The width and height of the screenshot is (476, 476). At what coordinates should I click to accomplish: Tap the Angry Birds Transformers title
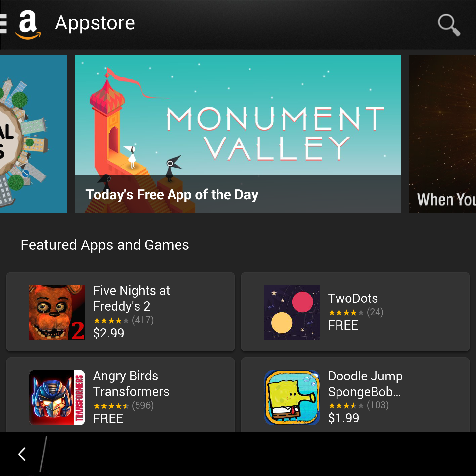[131, 384]
